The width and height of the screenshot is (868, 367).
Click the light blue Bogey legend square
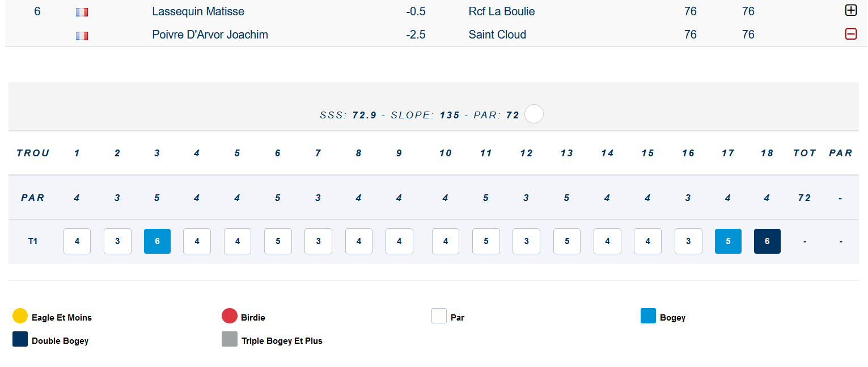tap(648, 316)
